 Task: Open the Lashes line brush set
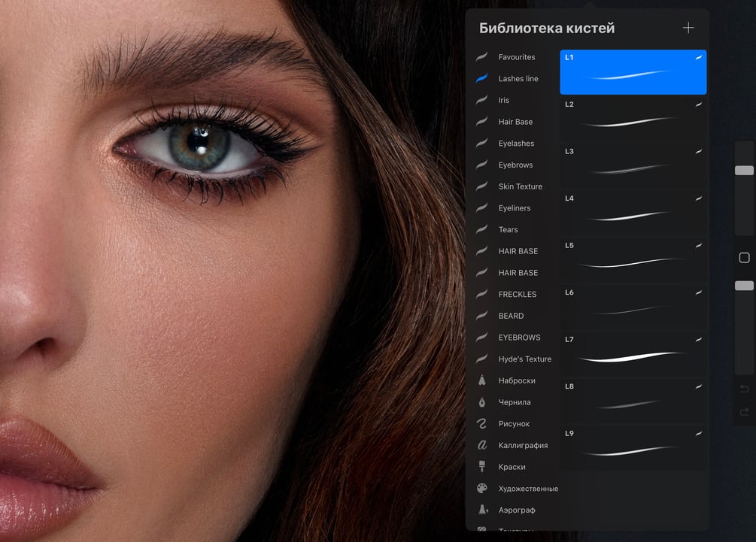[x=518, y=78]
